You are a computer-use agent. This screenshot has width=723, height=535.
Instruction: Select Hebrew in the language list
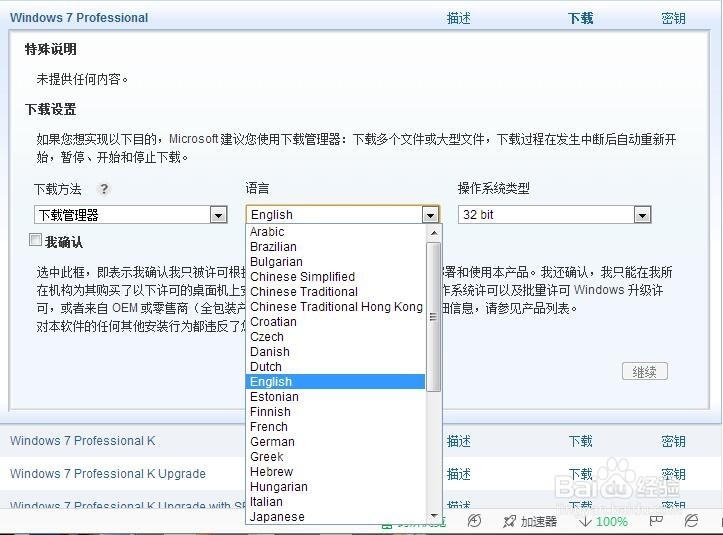coord(335,471)
